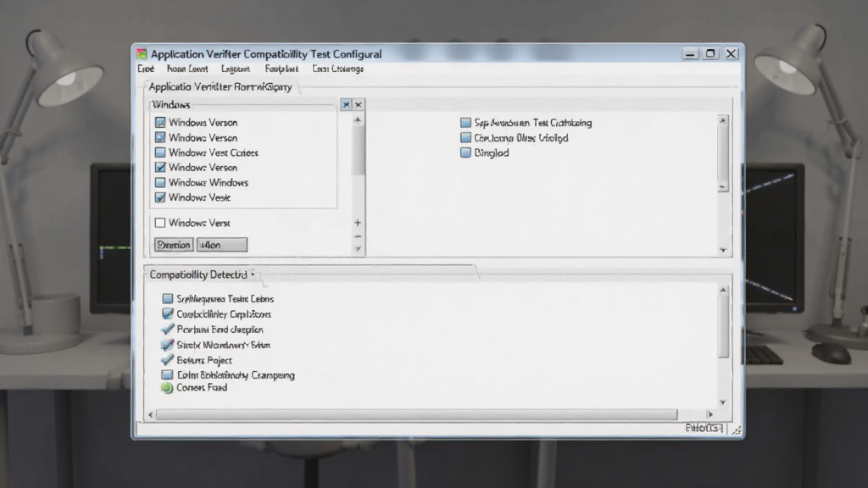Screen dimensions: 868x488
Task: Toggle the Sphliequrea Teare Cebns checkbox
Action: [x=168, y=299]
